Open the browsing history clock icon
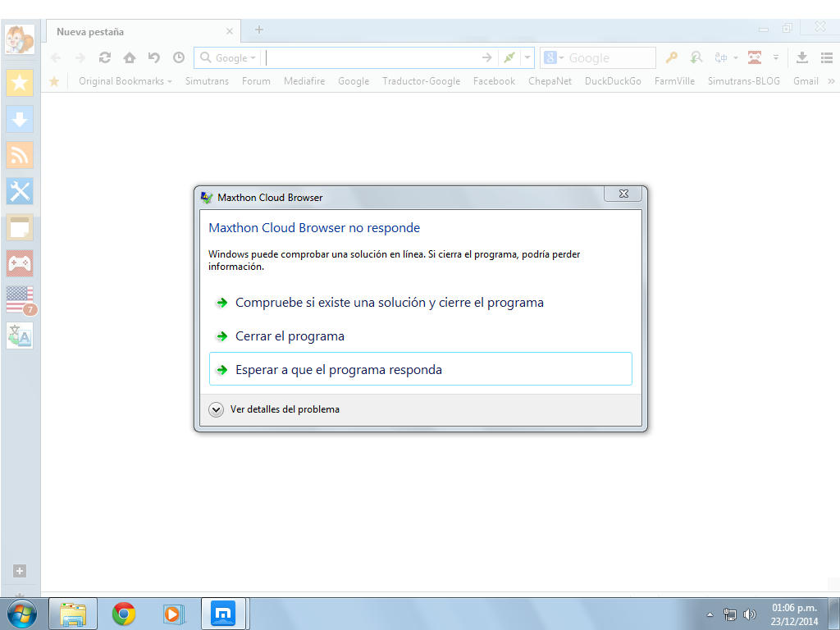 click(x=179, y=57)
